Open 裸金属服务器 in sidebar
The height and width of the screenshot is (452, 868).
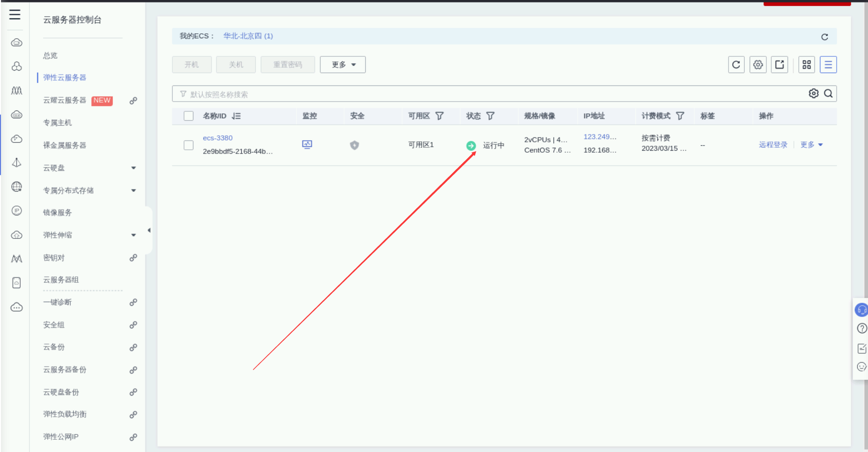(x=65, y=145)
